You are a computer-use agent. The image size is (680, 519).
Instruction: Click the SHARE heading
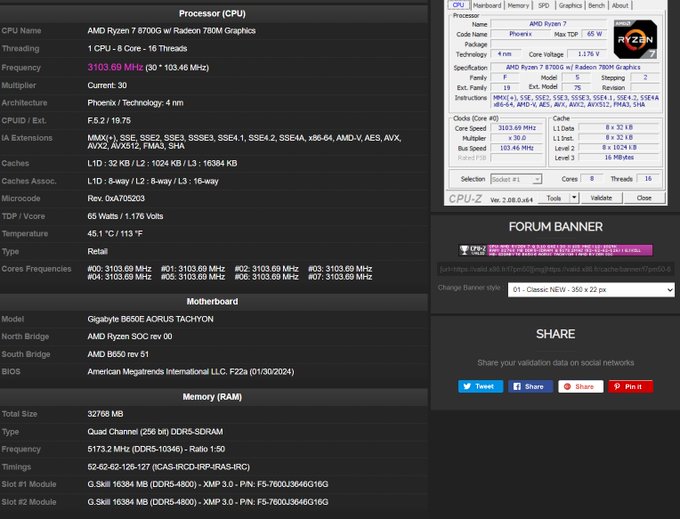pyautogui.click(x=556, y=334)
